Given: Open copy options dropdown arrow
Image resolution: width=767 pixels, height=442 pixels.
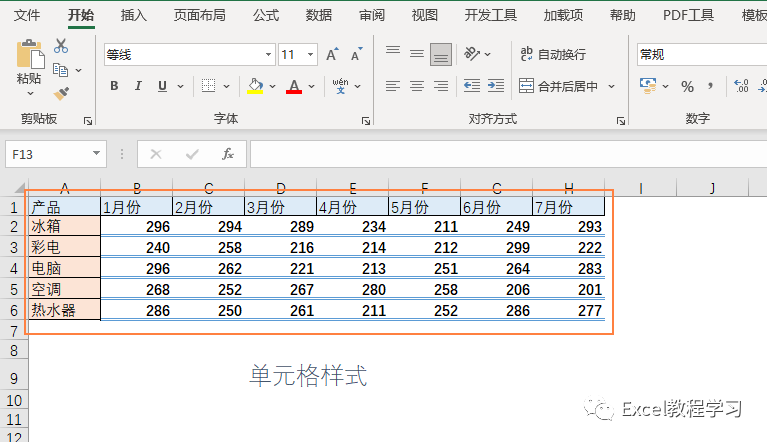Looking at the screenshot, I should (78, 70).
